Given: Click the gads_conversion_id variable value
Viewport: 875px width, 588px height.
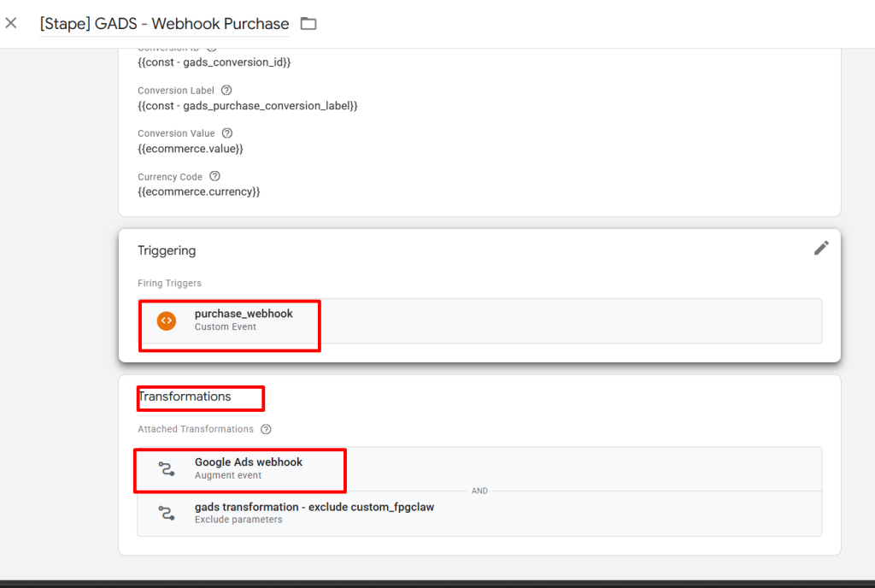Looking at the screenshot, I should pyautogui.click(x=214, y=62).
